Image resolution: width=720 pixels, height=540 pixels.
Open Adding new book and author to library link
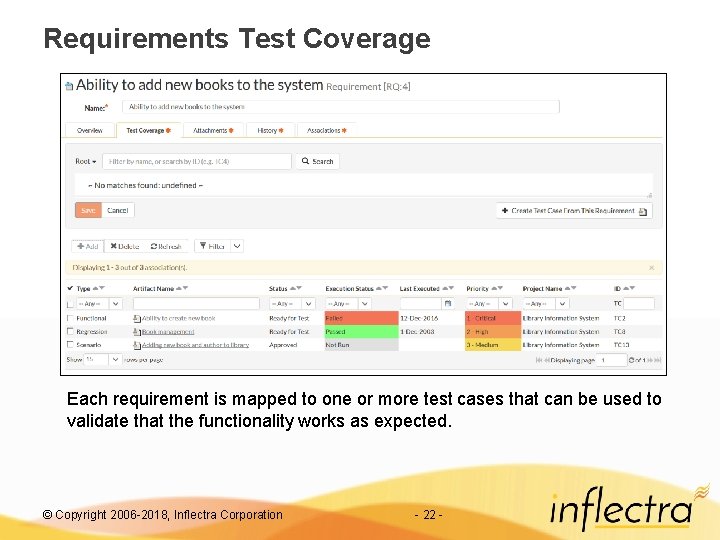point(196,345)
